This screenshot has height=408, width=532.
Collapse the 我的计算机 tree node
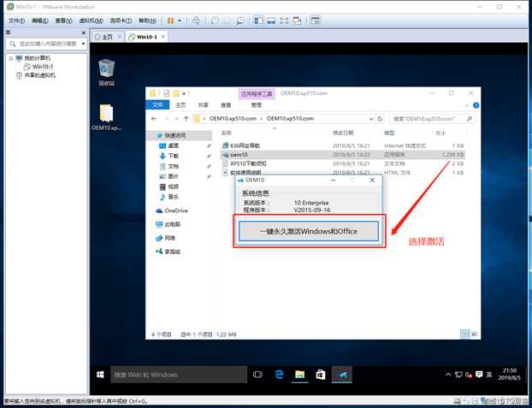tap(11, 58)
